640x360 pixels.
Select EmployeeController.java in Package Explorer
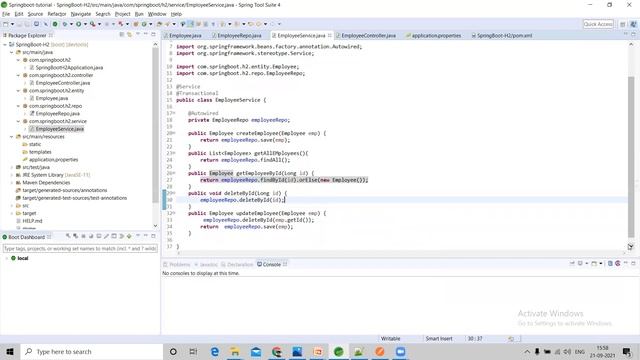(x=62, y=83)
